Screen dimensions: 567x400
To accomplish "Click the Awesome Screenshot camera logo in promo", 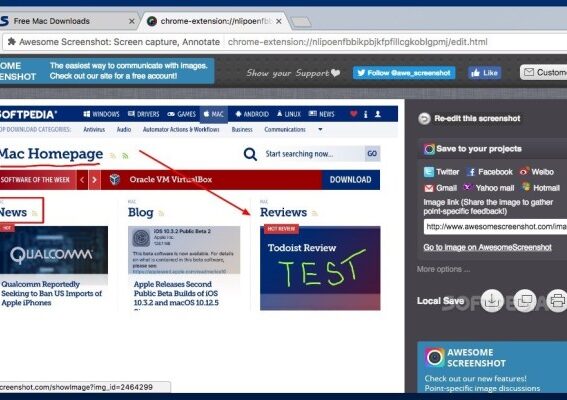I will [435, 357].
